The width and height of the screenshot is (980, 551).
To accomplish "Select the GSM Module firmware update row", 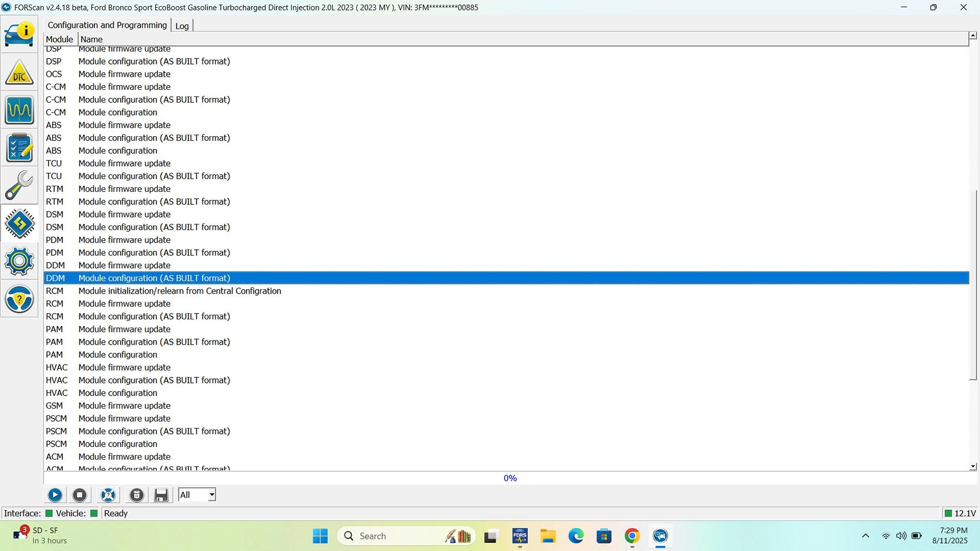I will pos(124,406).
